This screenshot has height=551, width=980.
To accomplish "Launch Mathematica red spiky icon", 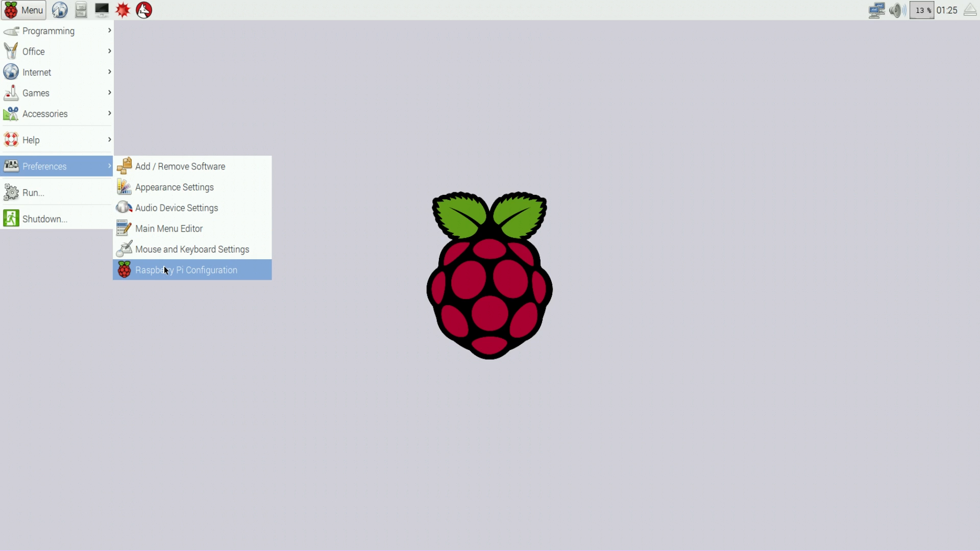I will tap(123, 10).
